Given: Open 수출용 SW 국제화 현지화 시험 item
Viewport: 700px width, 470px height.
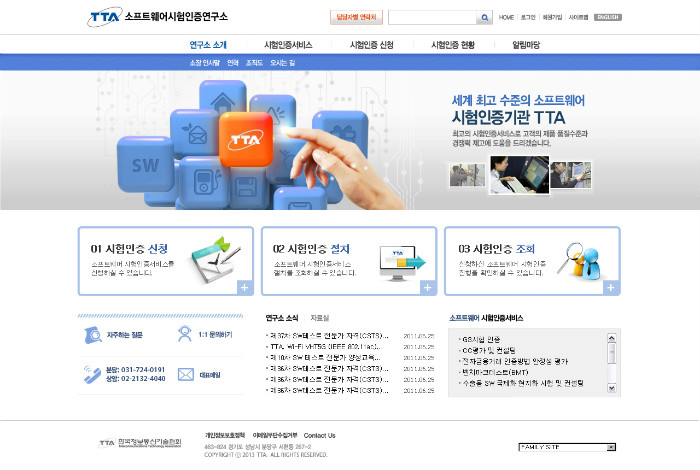Looking at the screenshot, I should pyautogui.click(x=523, y=383).
